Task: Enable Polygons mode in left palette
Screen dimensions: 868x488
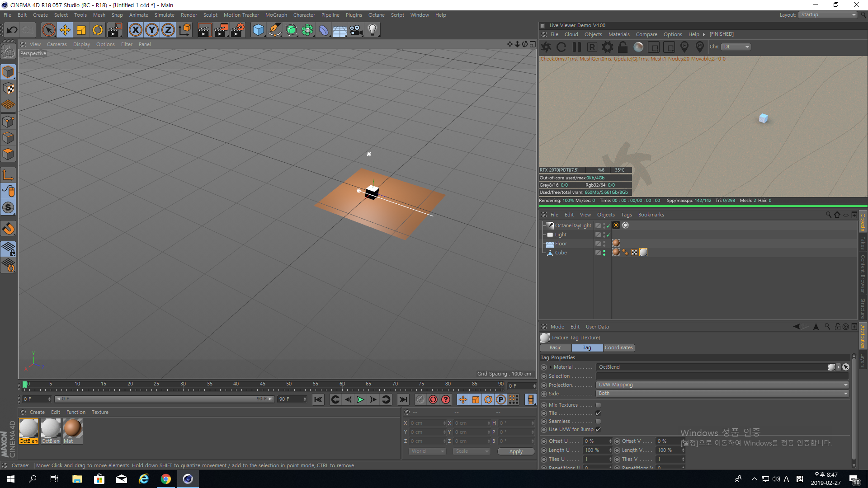Action: click(8, 154)
